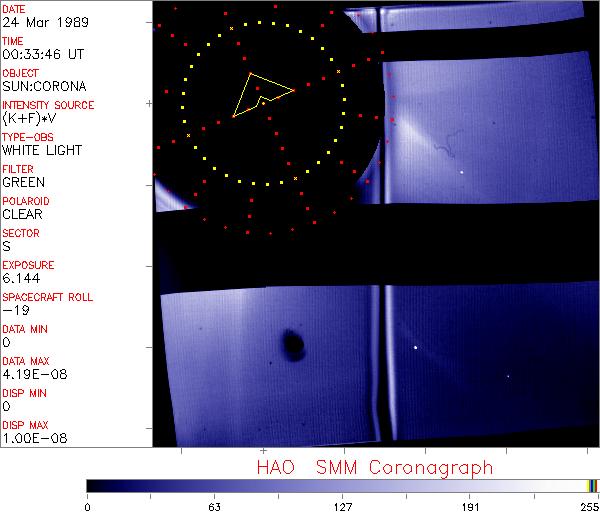Click the squiggly dark artifact in the upper-right panel
Image resolution: width=600 pixels, height=512 pixels.
[445, 148]
